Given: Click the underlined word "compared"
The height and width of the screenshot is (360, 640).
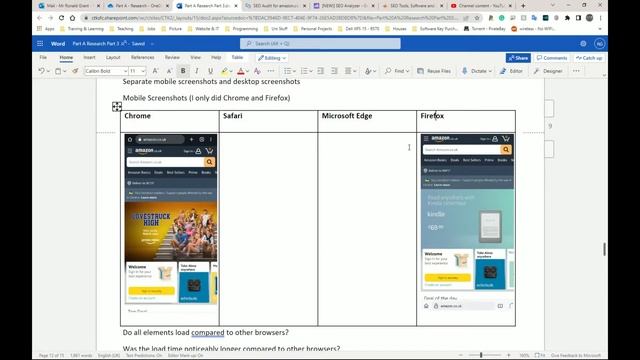Looking at the screenshot, I should pyautogui.click(x=208, y=332).
